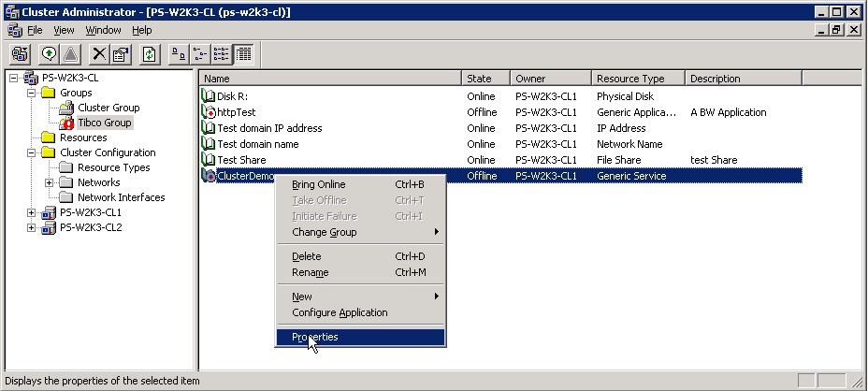This screenshot has width=868, height=391.
Task: Click 'Generic Service' resource type cell
Action: coord(631,176)
